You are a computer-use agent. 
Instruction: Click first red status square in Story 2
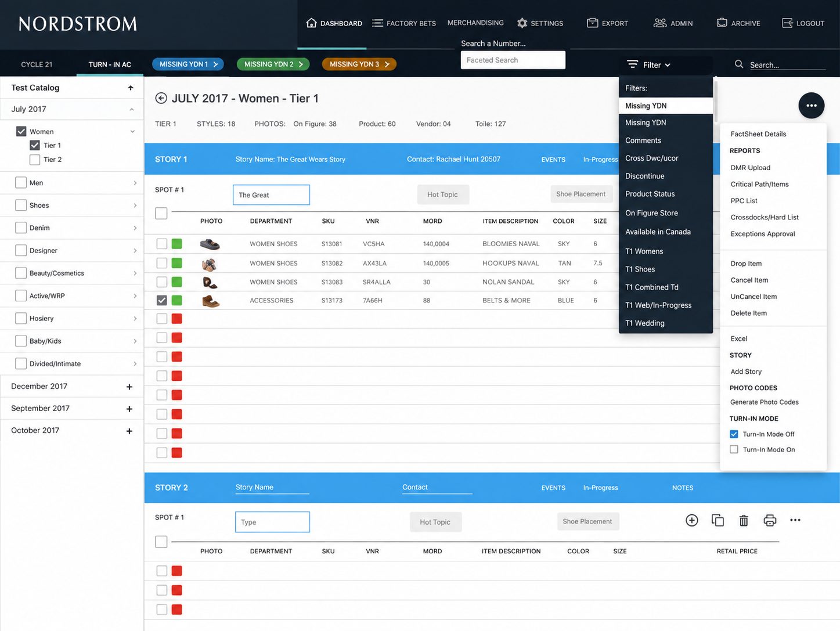click(177, 571)
